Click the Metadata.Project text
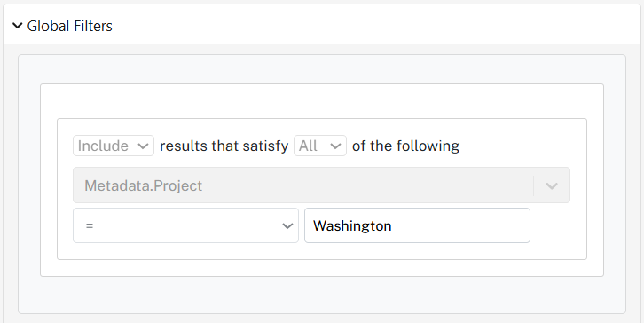Screen dimensions: 644x323 tap(144, 185)
